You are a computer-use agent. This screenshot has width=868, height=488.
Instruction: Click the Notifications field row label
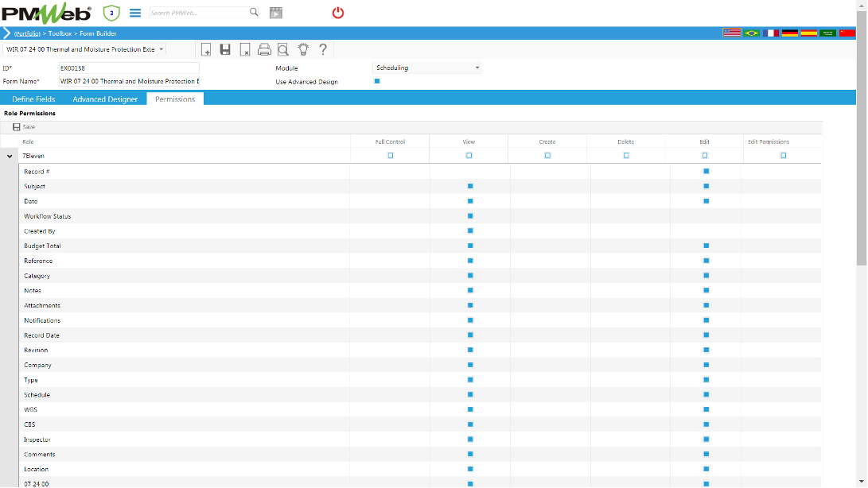[x=42, y=320]
